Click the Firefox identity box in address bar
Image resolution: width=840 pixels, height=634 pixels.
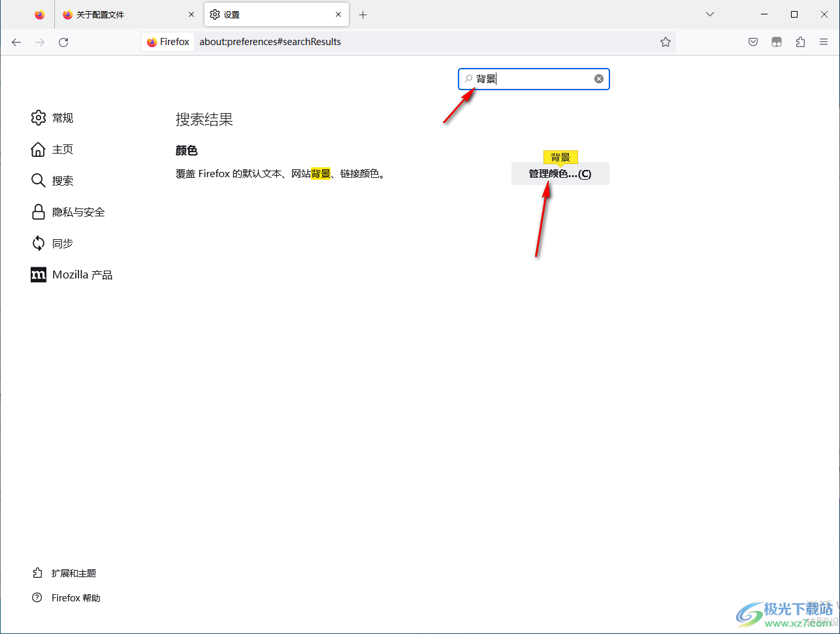[x=168, y=42]
